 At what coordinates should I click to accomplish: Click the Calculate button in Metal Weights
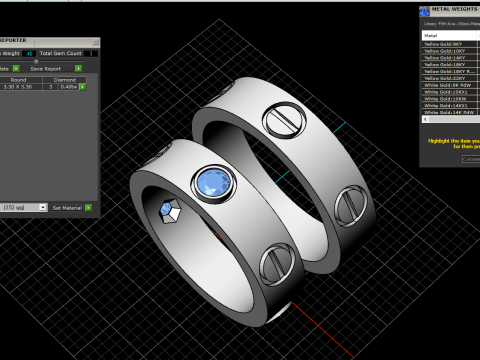click(x=471, y=159)
